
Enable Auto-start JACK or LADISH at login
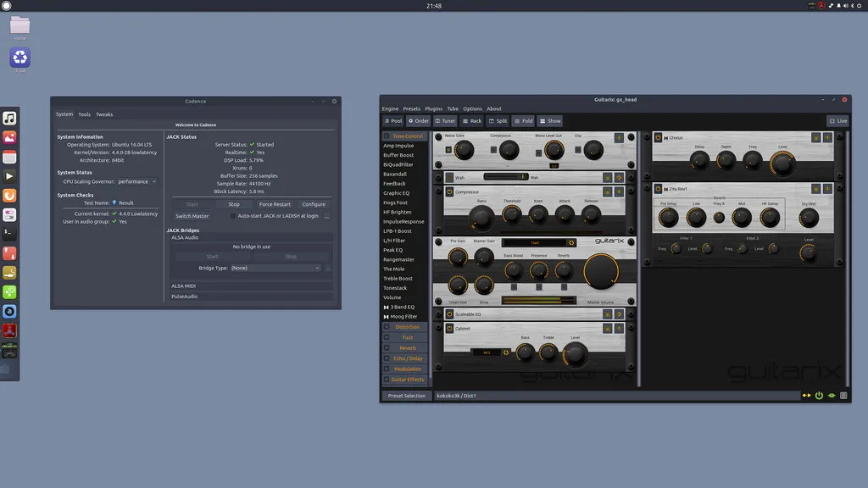click(234, 216)
